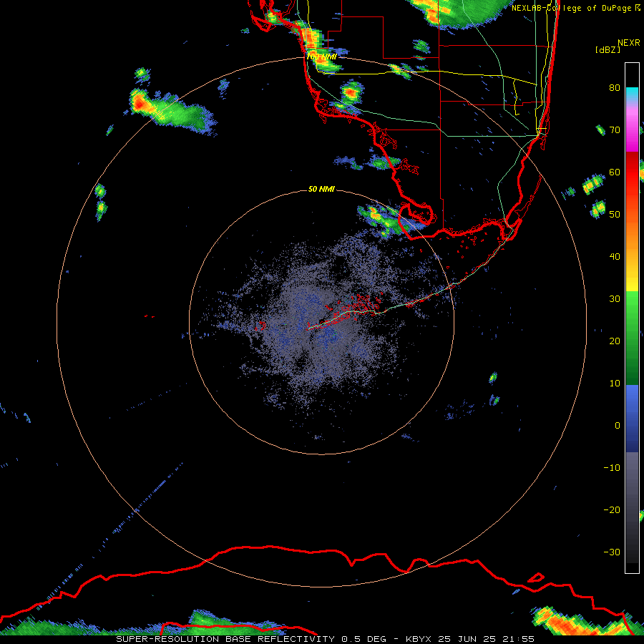Click the 50 NMI range ring label
The height and width of the screenshot is (644, 644).
[321, 189]
